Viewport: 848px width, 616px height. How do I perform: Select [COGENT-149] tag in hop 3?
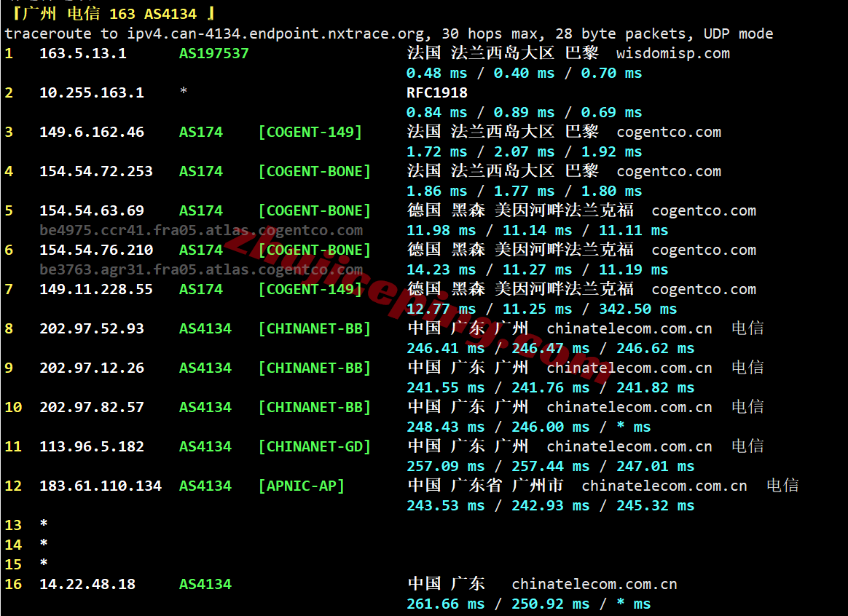[x=310, y=133]
